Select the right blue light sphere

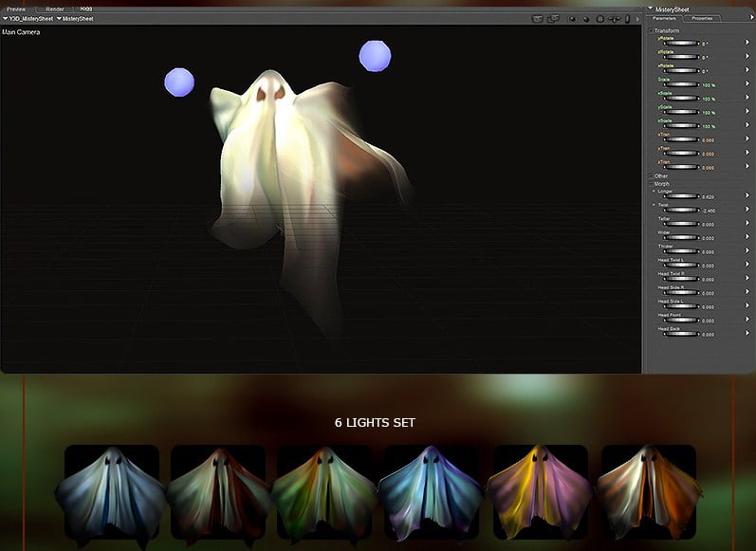tap(375, 56)
